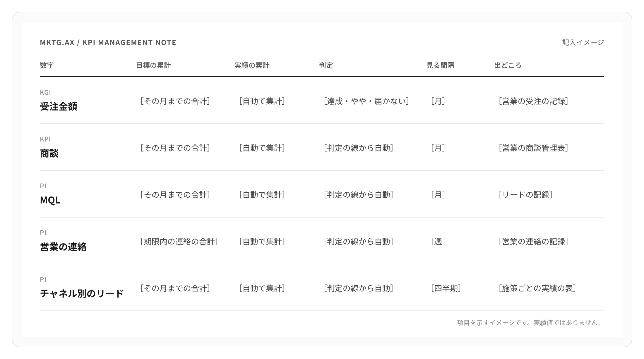Viewport: 644px width, 359px height.
Task: Click 目標の累計 cell in チャネル別のリード row
Action: 175,288
